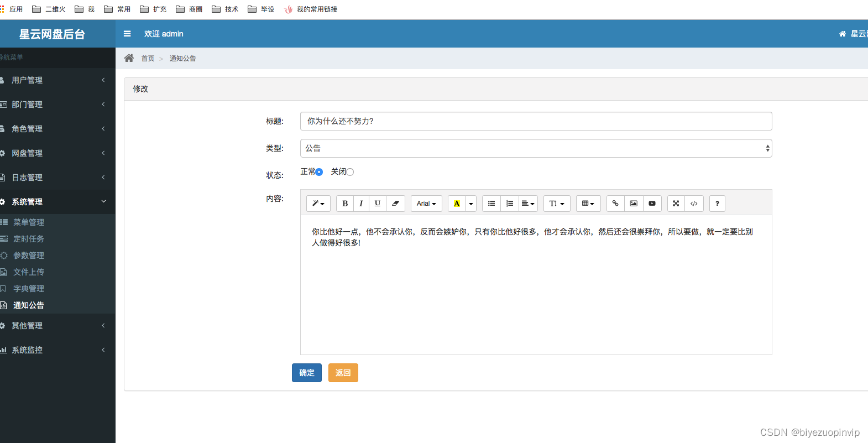Click the 欢迎 admin header text
The width and height of the screenshot is (868, 443).
tap(164, 34)
